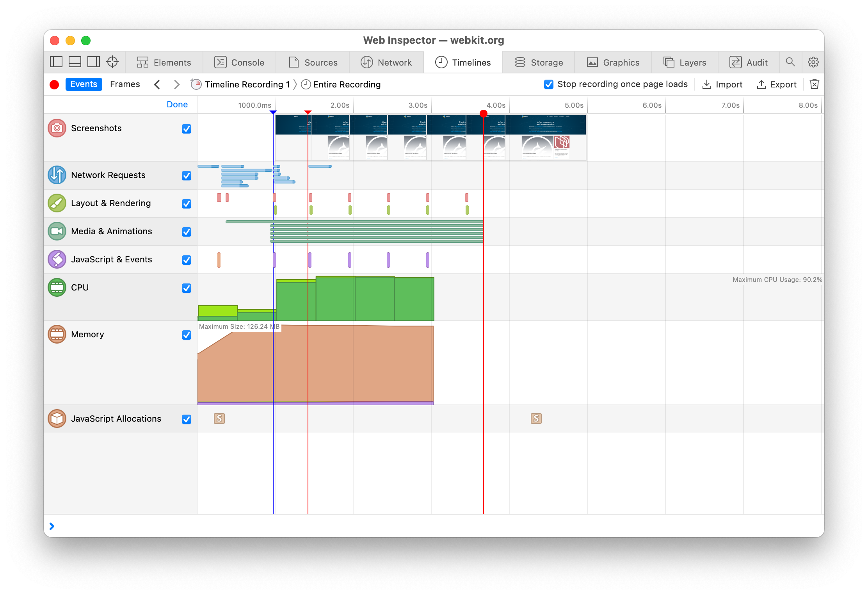This screenshot has width=868, height=595.
Task: Go back with left chevron arrow
Action: (157, 85)
